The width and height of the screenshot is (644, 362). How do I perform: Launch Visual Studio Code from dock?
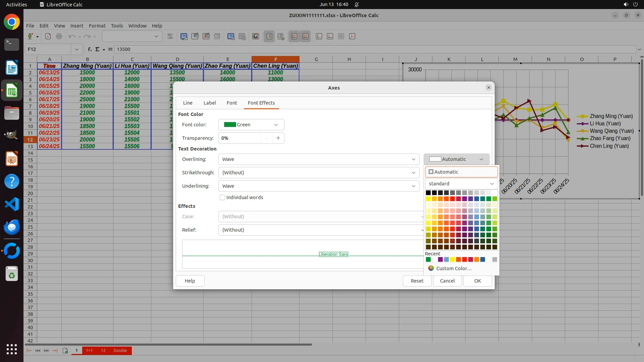pos(12,204)
